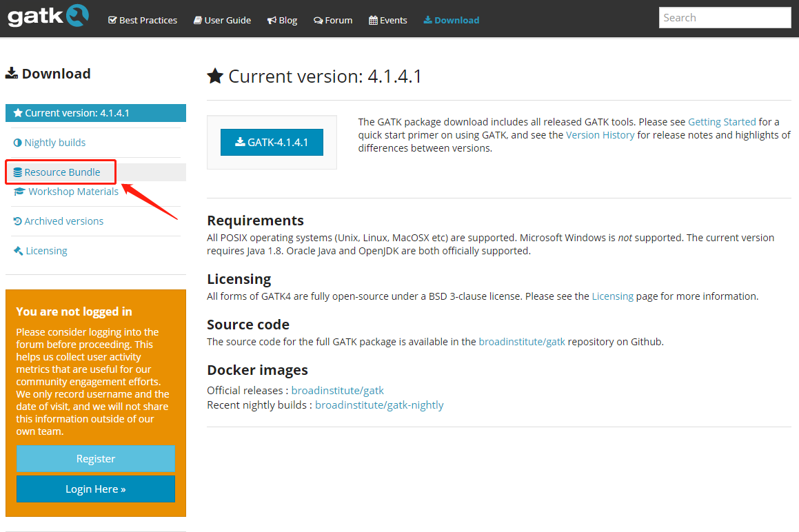
Task: Click the Search input field
Action: [725, 18]
